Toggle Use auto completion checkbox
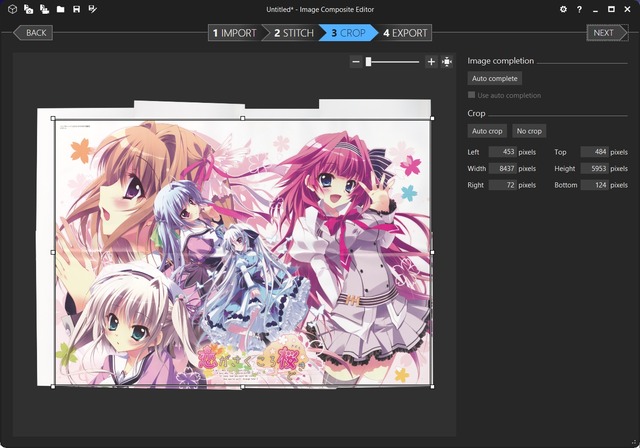 [471, 95]
